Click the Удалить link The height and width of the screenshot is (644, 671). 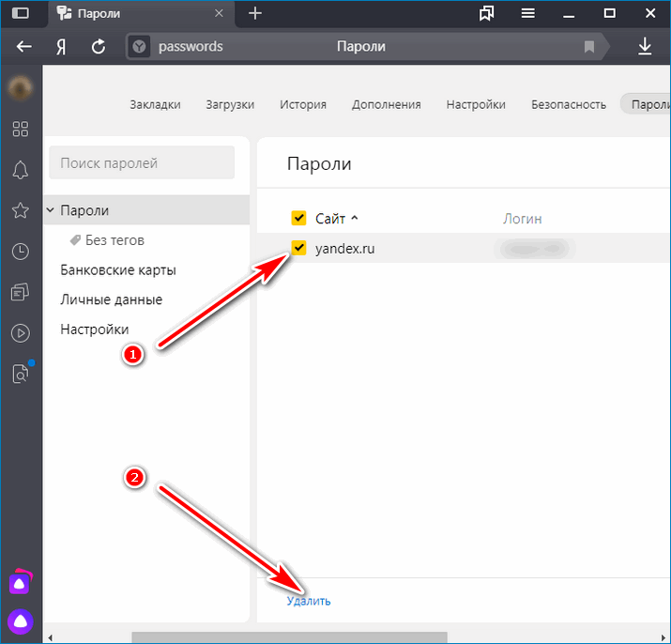coord(309,601)
